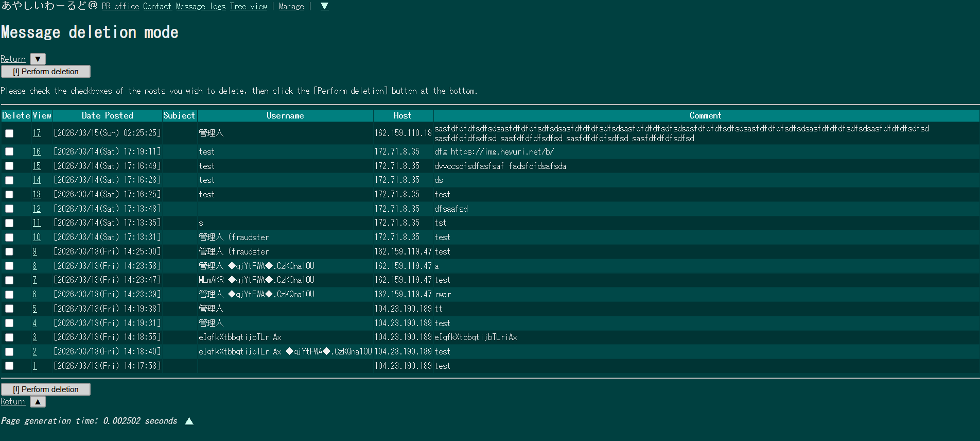This screenshot has width=980, height=441.
Task: Go to the Tree view page
Action: pyautogui.click(x=248, y=6)
